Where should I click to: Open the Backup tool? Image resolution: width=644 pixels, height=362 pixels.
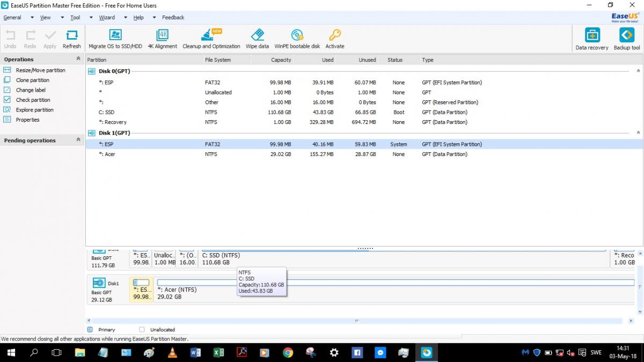pos(627,39)
